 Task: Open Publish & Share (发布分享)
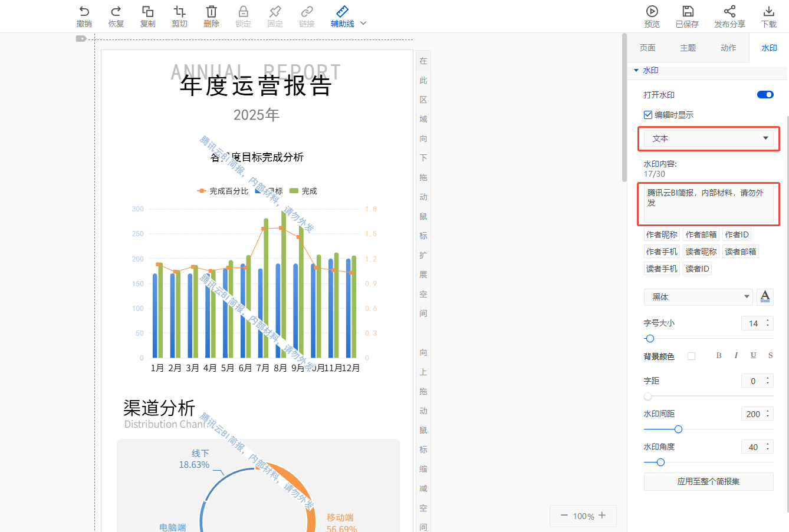pyautogui.click(x=729, y=16)
